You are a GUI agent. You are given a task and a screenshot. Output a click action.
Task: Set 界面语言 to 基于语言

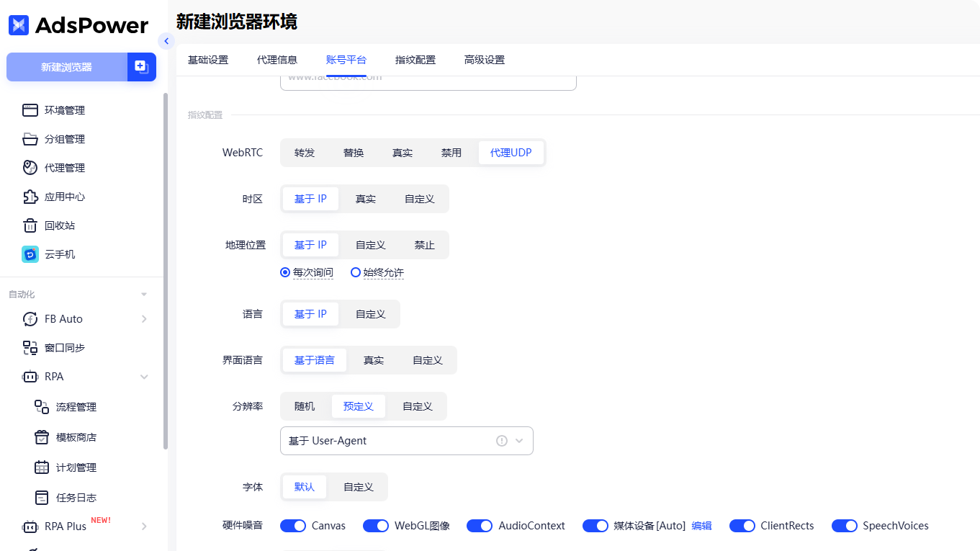coord(315,360)
